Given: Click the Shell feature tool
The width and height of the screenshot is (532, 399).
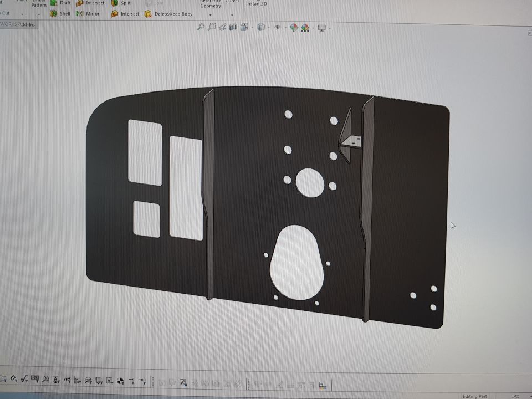Looking at the screenshot, I should click(60, 13).
